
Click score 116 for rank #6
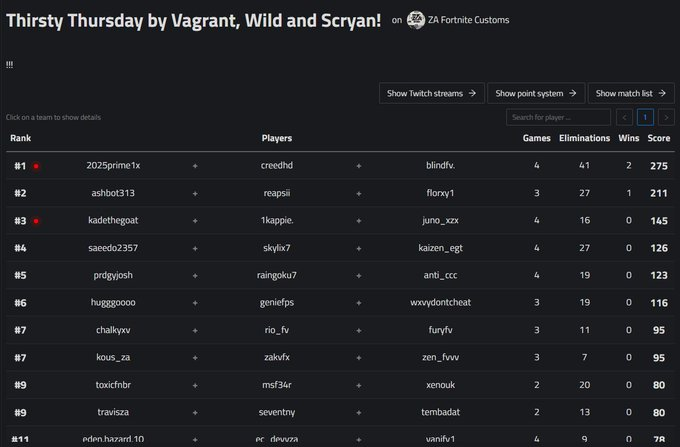[659, 303]
